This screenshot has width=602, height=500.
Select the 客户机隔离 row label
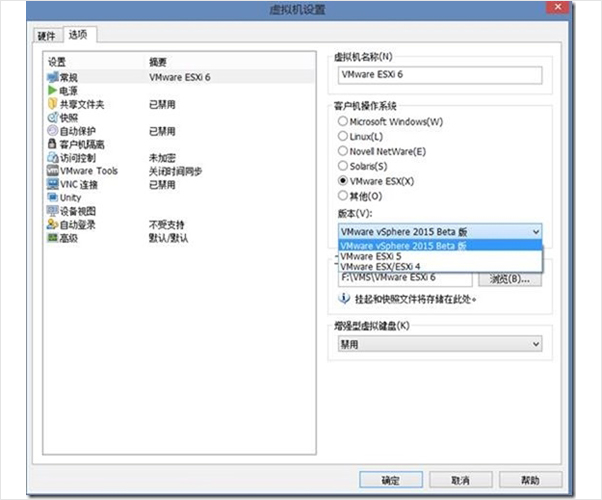82,144
